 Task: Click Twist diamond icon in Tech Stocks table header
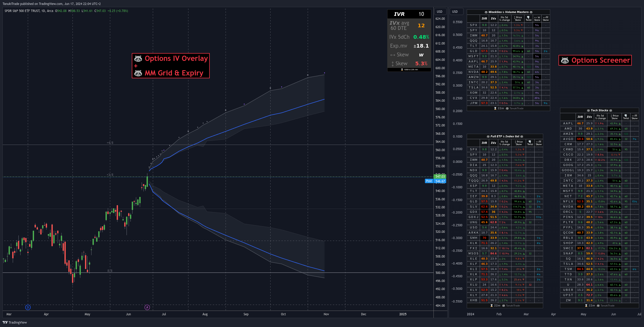coord(626,116)
